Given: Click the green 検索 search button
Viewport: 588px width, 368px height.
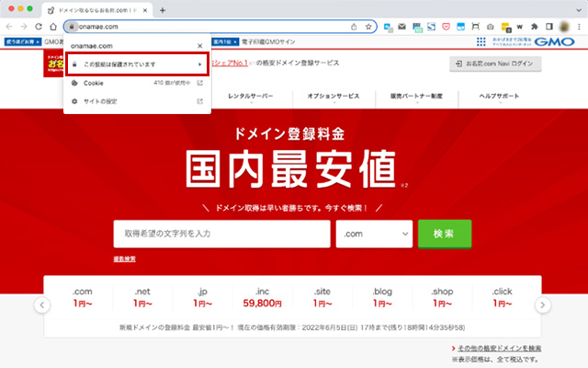Looking at the screenshot, I should [x=445, y=234].
